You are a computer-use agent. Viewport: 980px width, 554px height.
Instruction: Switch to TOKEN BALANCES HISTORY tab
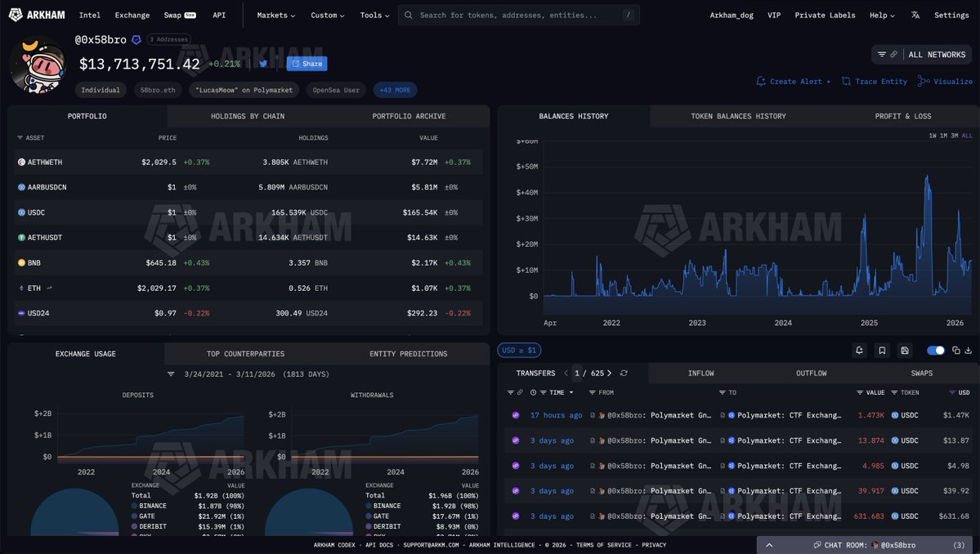(738, 116)
